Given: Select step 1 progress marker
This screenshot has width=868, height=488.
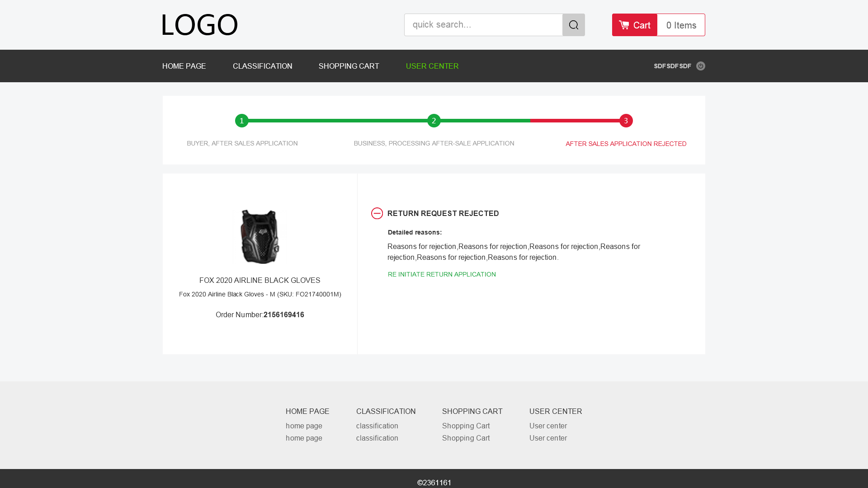Looking at the screenshot, I should [x=241, y=121].
